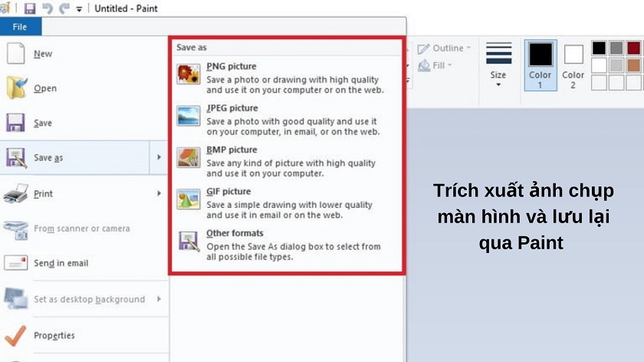Click the Fill paint bucket icon
Viewport: 644px width, 362px height.
pyautogui.click(x=424, y=66)
